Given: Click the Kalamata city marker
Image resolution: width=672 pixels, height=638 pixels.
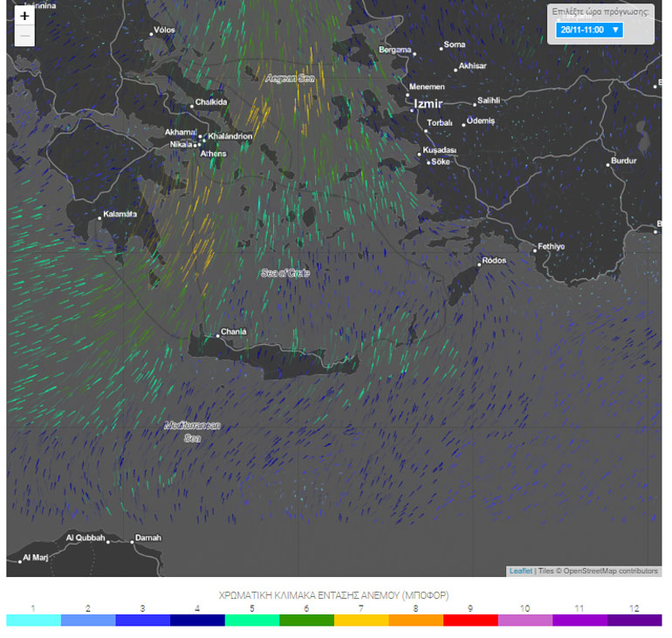Looking at the screenshot, I should coord(99,218).
